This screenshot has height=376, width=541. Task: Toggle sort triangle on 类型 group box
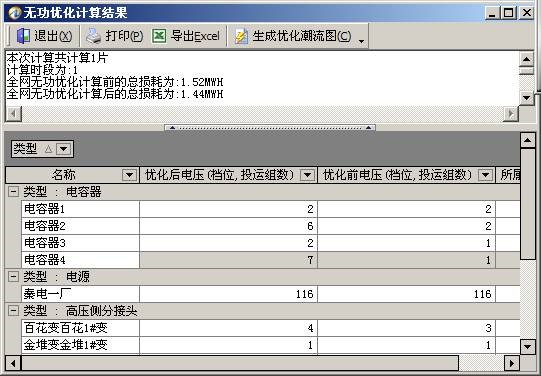[x=48, y=149]
